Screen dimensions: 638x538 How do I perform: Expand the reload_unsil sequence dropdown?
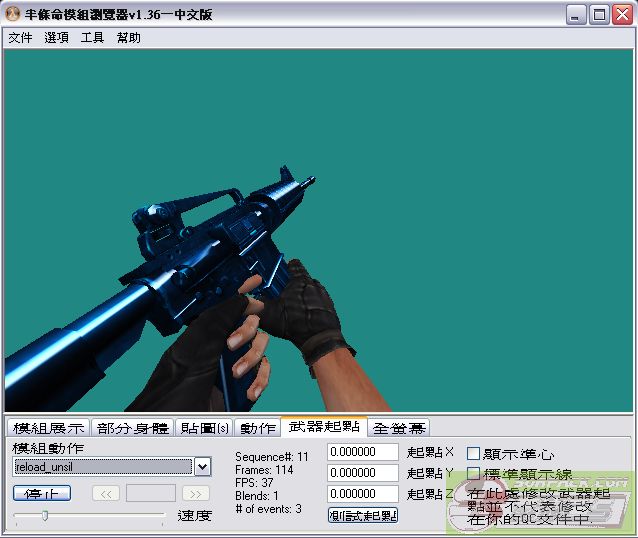(202, 466)
